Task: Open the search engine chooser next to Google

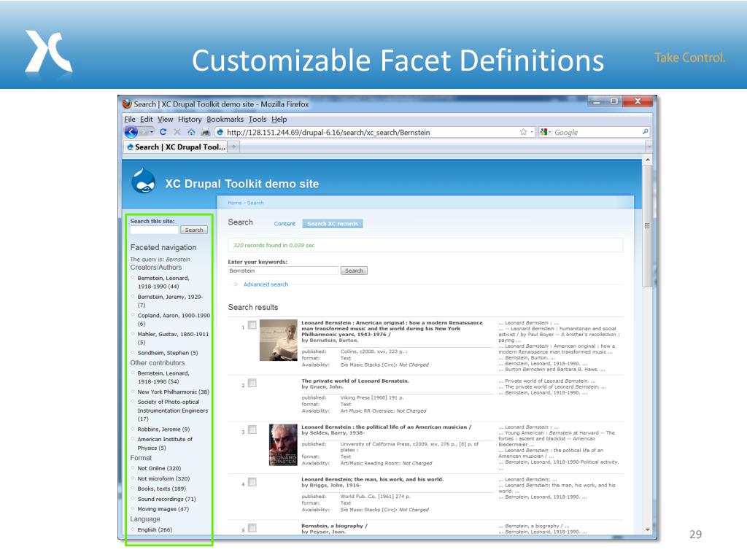Action: pos(546,132)
